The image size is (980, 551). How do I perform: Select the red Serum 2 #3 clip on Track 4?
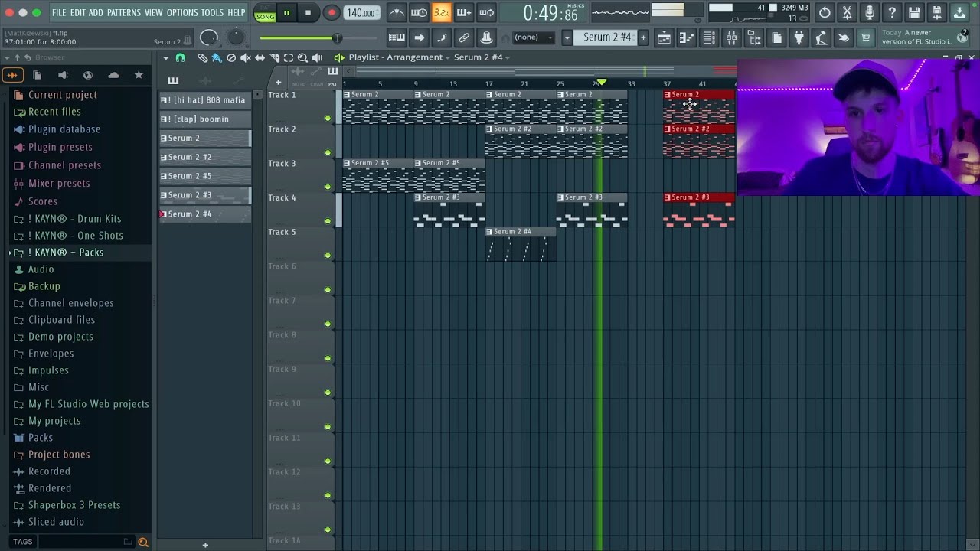[x=699, y=210]
